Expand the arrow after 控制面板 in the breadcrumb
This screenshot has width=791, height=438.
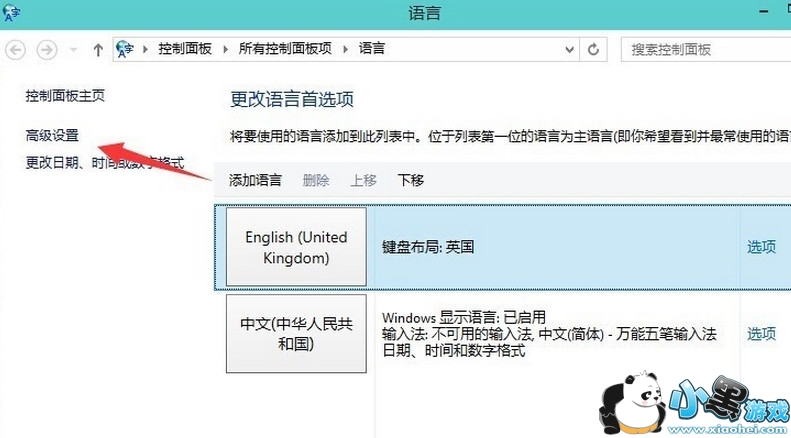click(225, 49)
